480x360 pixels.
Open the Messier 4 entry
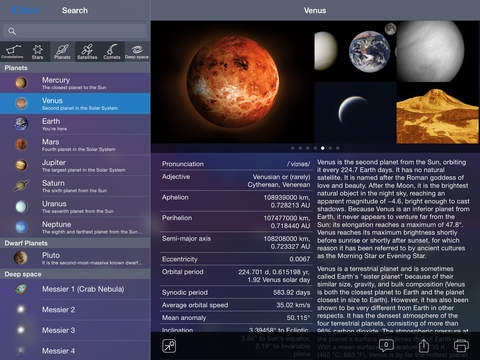click(x=75, y=351)
